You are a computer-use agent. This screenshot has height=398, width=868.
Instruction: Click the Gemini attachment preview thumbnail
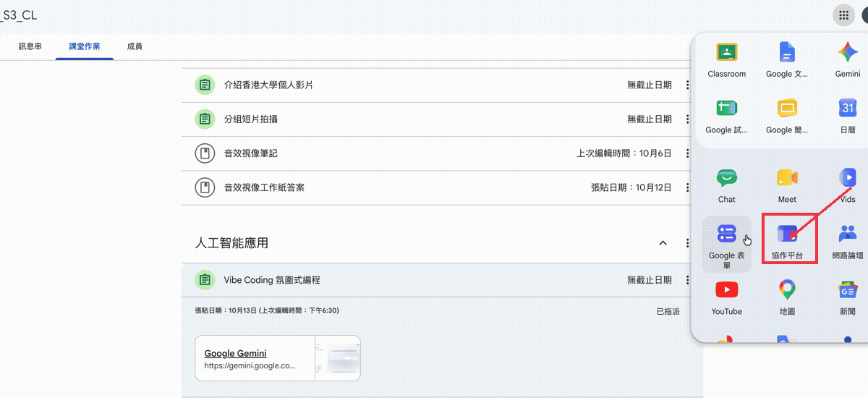338,358
